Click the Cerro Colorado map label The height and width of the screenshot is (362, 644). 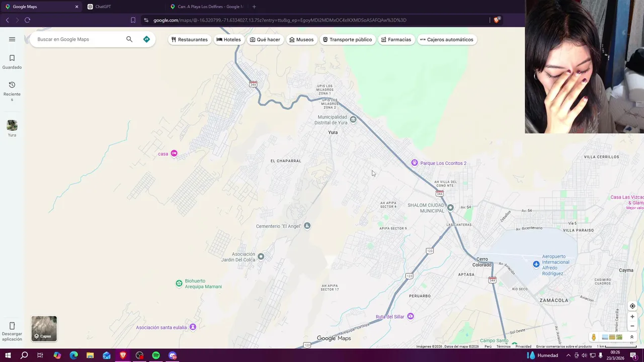pyautogui.click(x=482, y=262)
